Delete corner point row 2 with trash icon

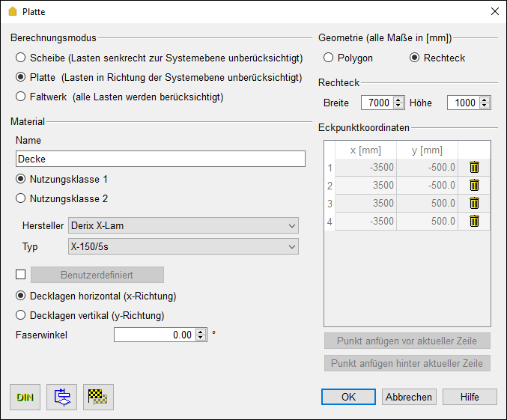click(x=474, y=185)
